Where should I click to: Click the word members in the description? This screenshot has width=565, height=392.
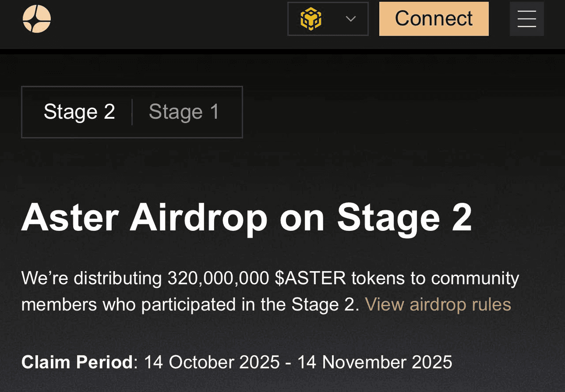tap(59, 304)
